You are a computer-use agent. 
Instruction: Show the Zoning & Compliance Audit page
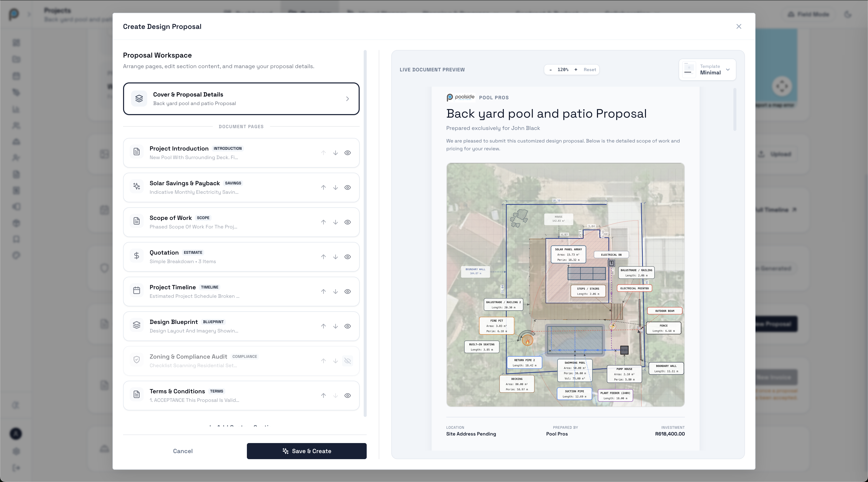click(x=347, y=361)
